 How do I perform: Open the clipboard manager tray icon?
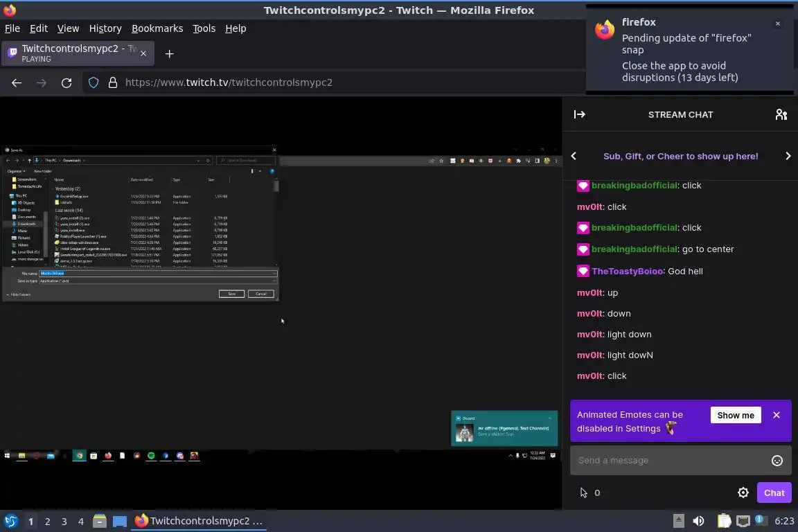[x=724, y=521]
